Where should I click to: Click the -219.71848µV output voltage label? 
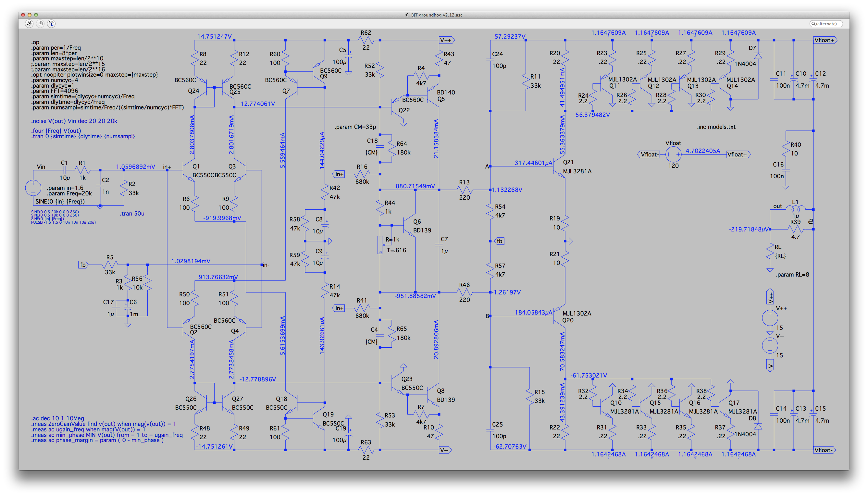click(749, 229)
